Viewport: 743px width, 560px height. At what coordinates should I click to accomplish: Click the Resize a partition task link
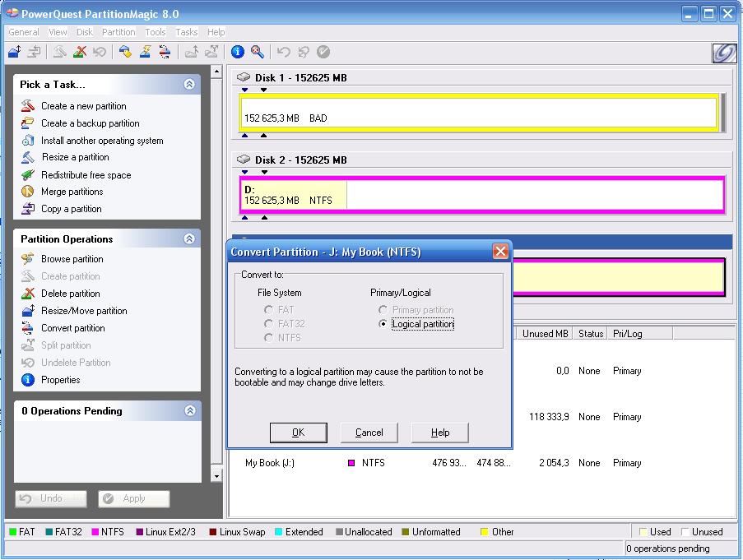76,157
